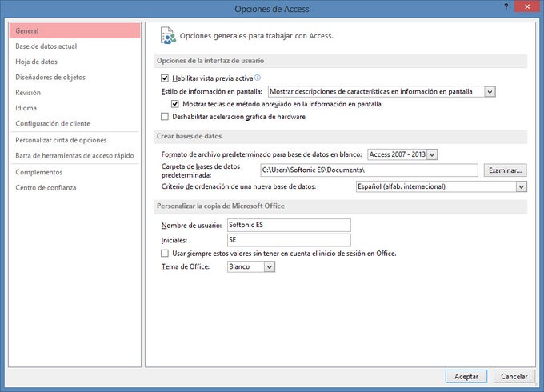
Task: Check Usar siempre estos valores checkbox
Action: (165, 254)
